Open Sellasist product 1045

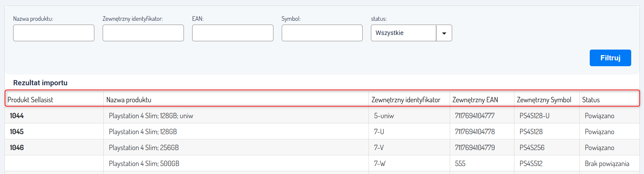(x=17, y=132)
